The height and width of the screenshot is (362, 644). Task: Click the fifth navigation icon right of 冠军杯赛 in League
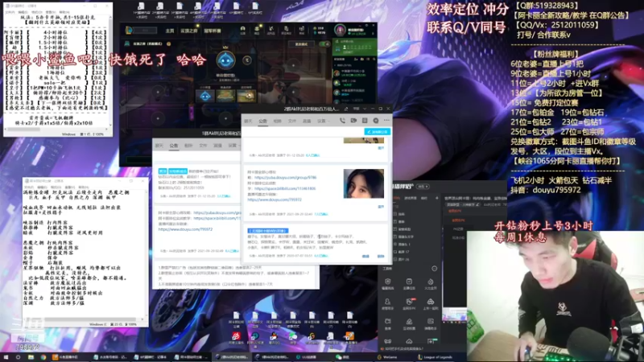pos(301,30)
